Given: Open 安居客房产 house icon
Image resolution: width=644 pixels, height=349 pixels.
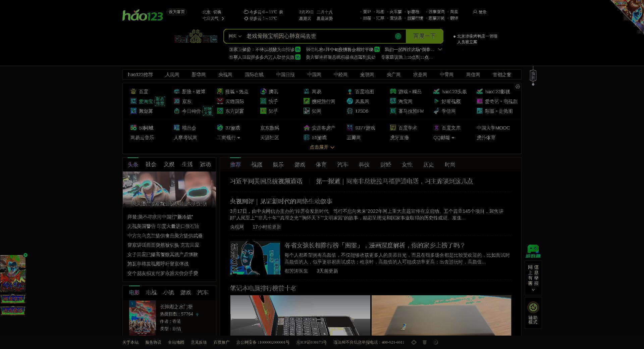Looking at the screenshot, I should pos(306,128).
